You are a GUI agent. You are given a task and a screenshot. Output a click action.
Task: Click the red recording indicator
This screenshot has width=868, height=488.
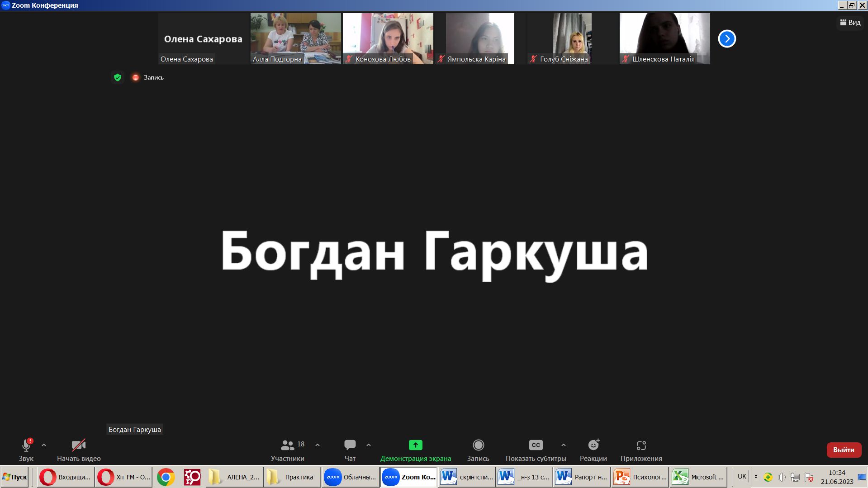point(135,77)
